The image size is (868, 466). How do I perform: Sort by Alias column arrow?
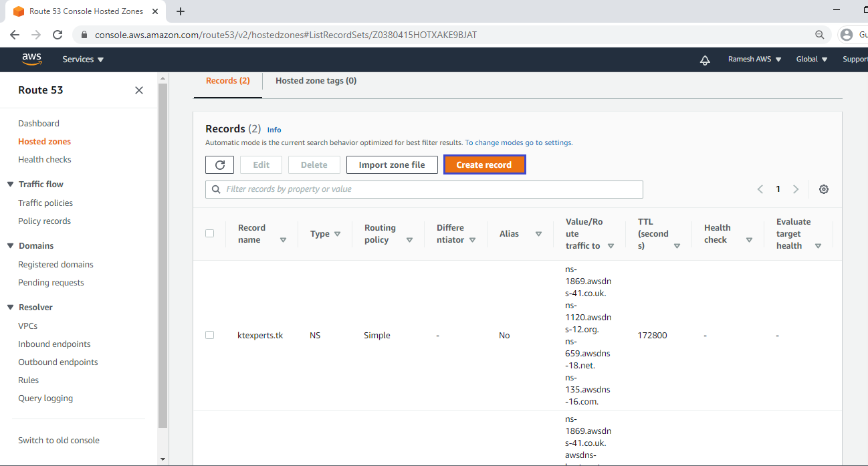pos(538,234)
